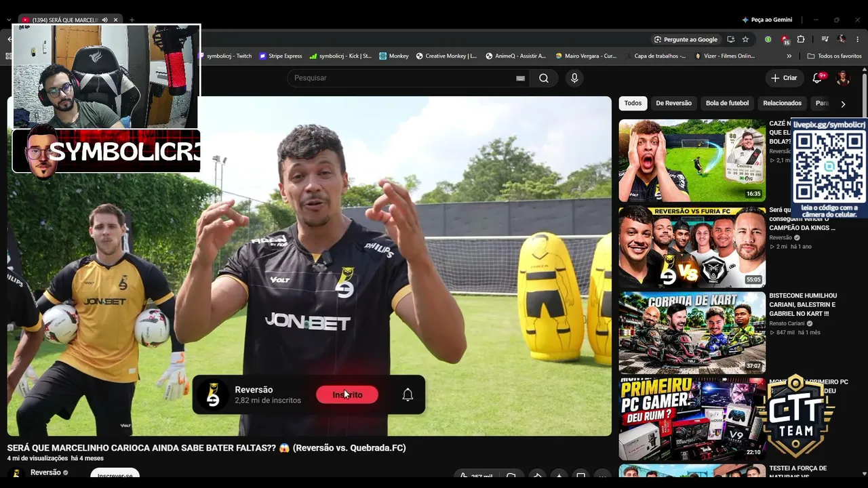Mute the YouTube tab via speaker icon

coord(104,20)
